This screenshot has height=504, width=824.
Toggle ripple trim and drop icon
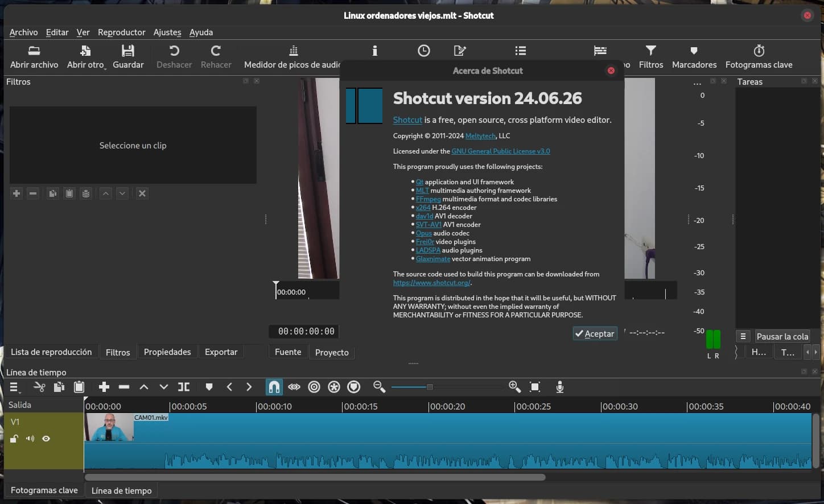(x=314, y=387)
